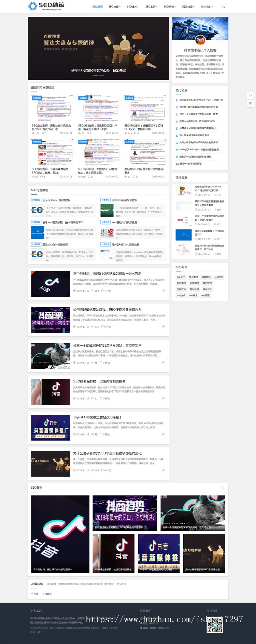Open hot article 防止域名被泛解析的有效方法
Screen dimensions: 256x644
click(194, 135)
